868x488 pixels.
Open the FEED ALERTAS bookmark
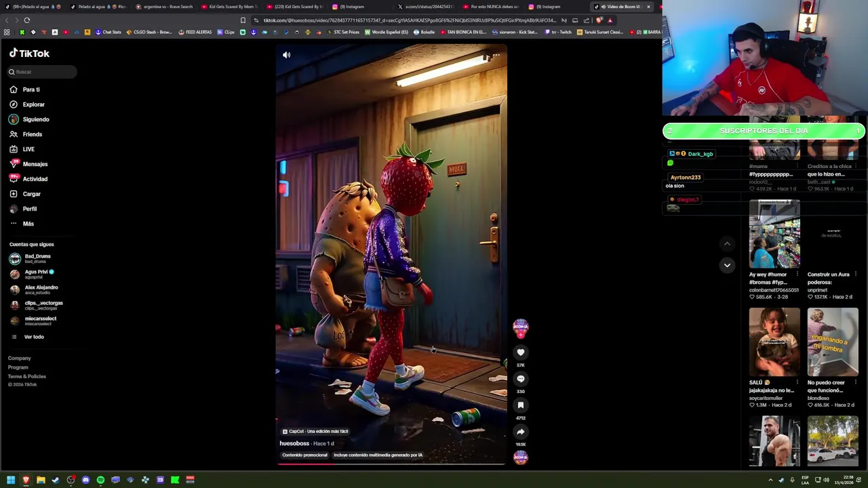(195, 32)
